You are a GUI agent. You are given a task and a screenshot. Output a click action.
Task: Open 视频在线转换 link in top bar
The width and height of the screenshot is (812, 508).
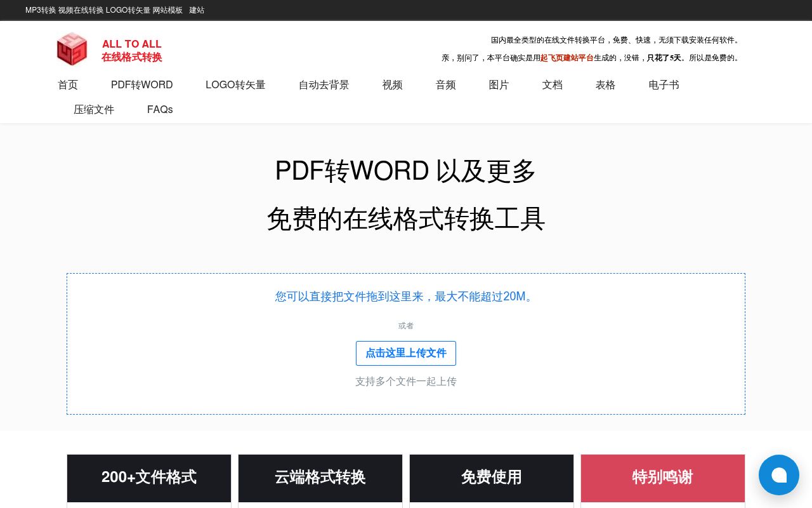click(81, 10)
